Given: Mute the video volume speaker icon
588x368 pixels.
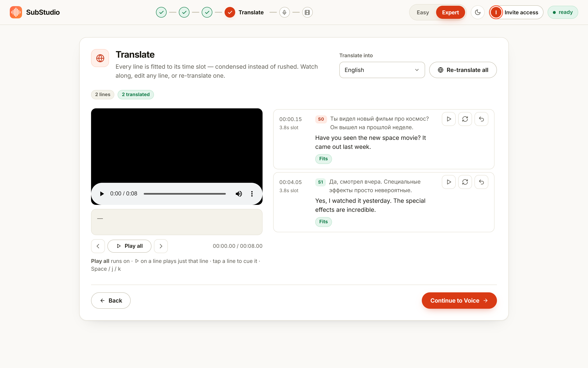Looking at the screenshot, I should pyautogui.click(x=239, y=194).
